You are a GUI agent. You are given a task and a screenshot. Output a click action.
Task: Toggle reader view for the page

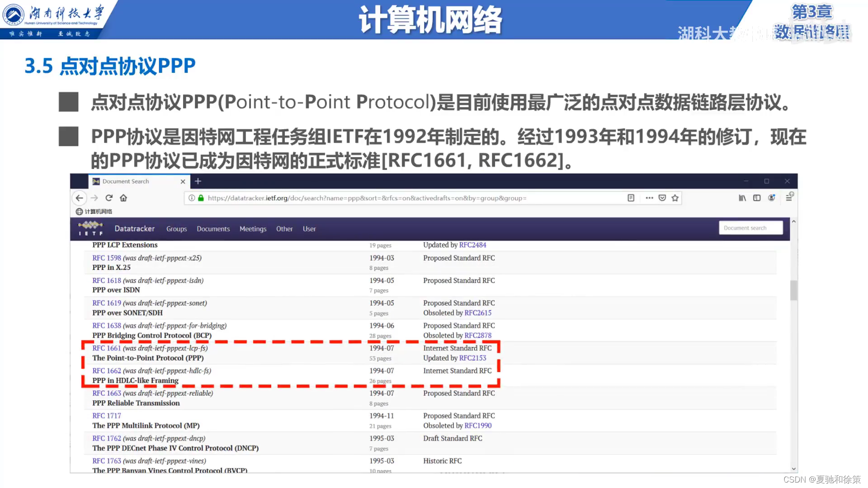631,198
